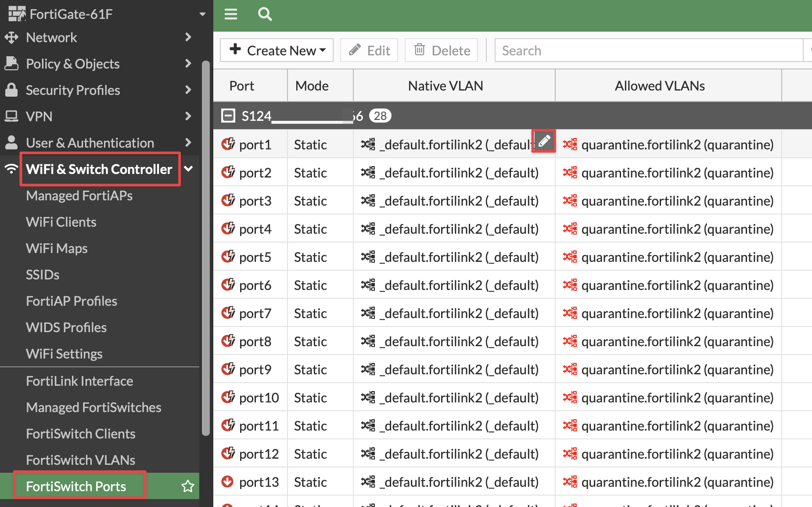The width and height of the screenshot is (812, 507).
Task: Toggle the hamburger menu icon
Action: [x=230, y=14]
